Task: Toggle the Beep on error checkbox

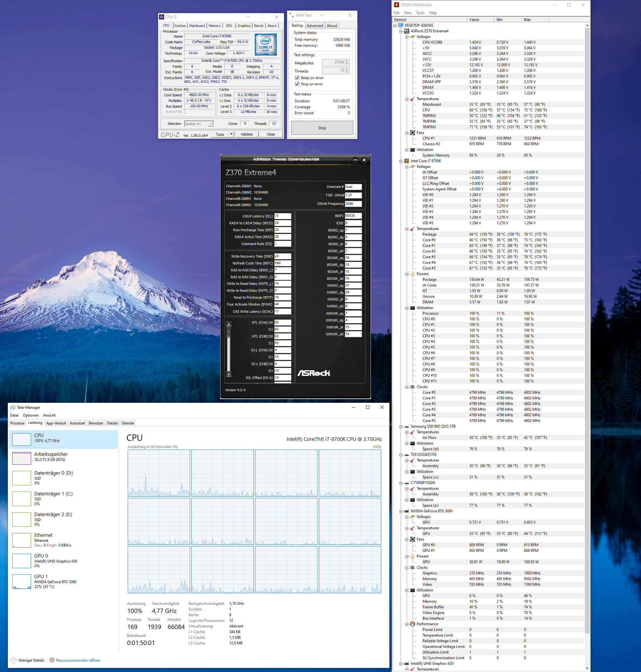Action: click(x=297, y=77)
